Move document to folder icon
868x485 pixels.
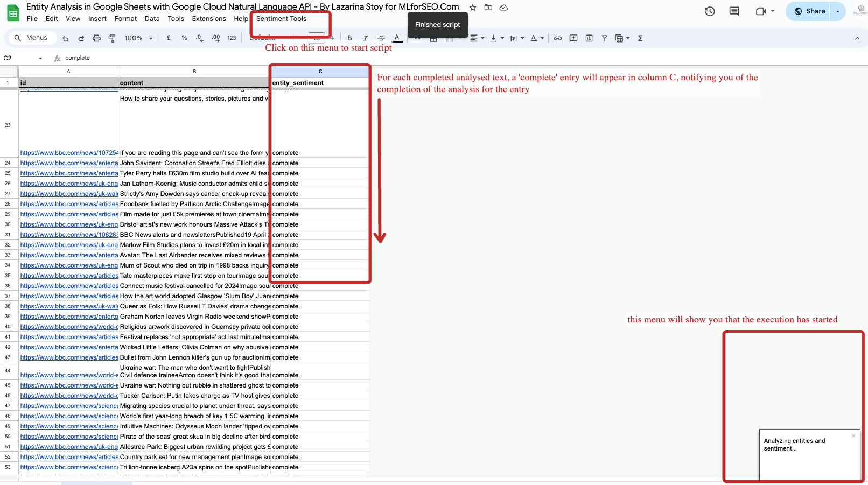pyautogui.click(x=488, y=8)
